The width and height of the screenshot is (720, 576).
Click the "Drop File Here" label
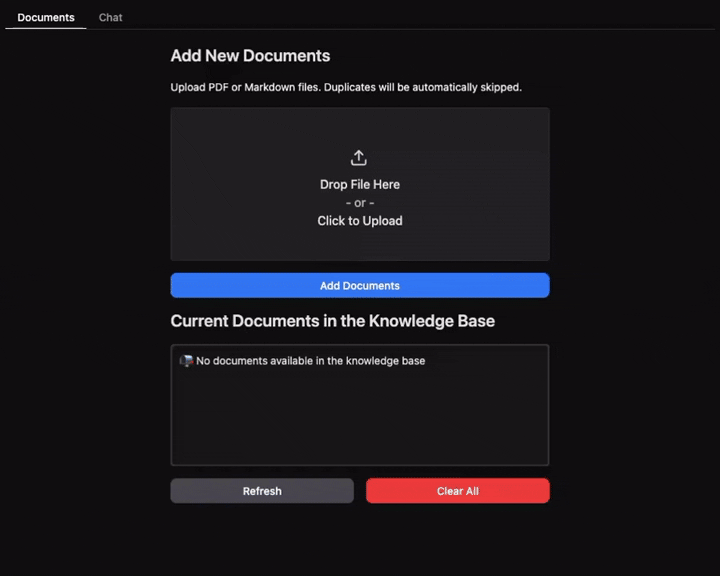(x=359, y=185)
